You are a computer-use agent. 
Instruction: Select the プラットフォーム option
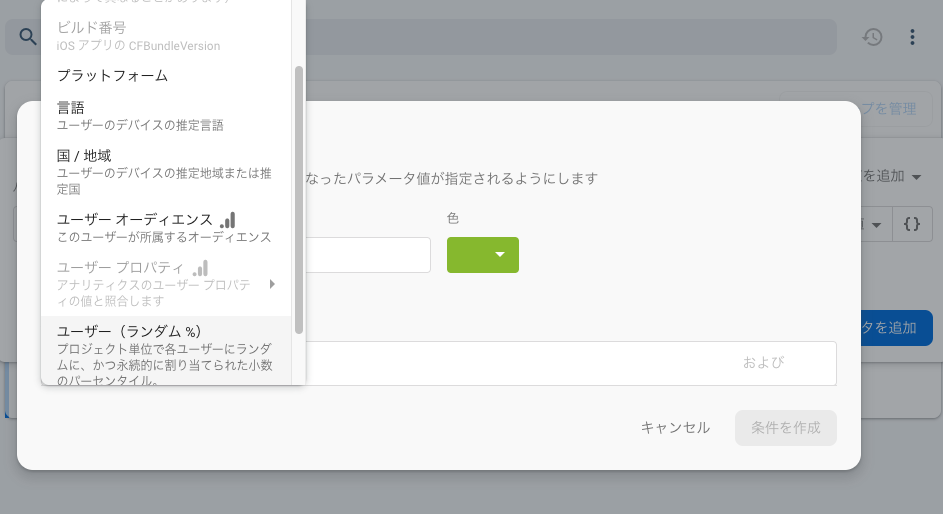coord(166,76)
